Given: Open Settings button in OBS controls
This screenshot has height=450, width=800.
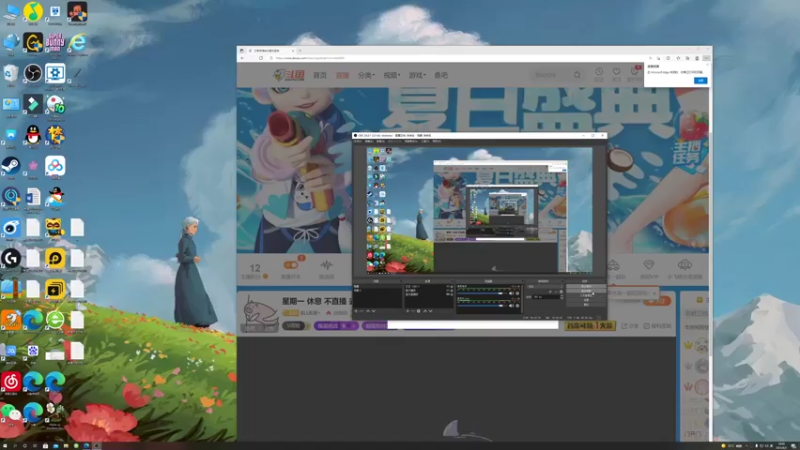Looking at the screenshot, I should click(x=586, y=300).
